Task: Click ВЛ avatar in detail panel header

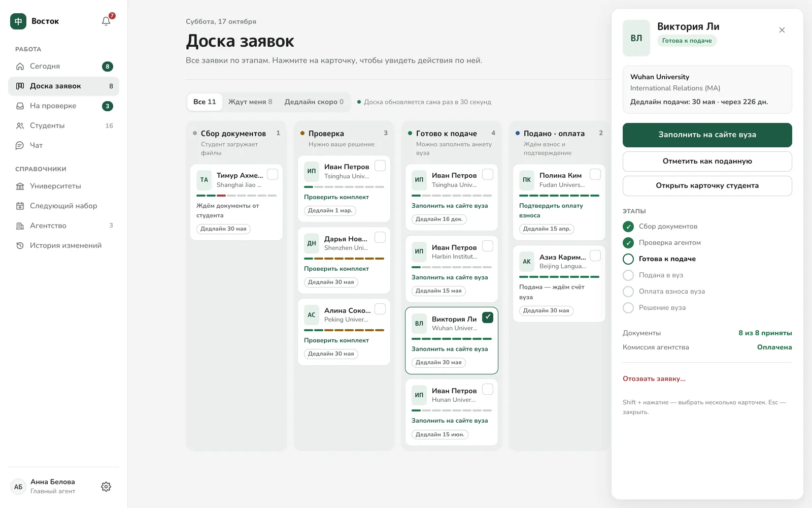Action: coord(636,38)
